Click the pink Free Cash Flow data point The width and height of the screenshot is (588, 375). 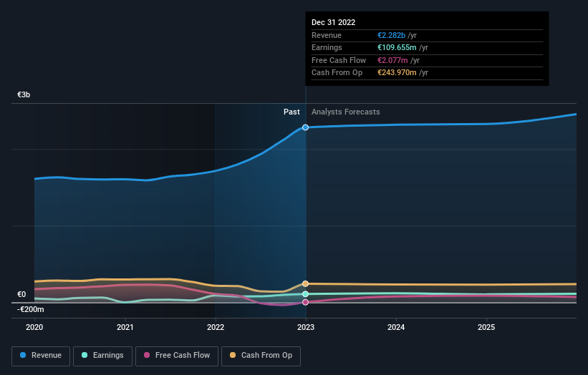click(305, 302)
